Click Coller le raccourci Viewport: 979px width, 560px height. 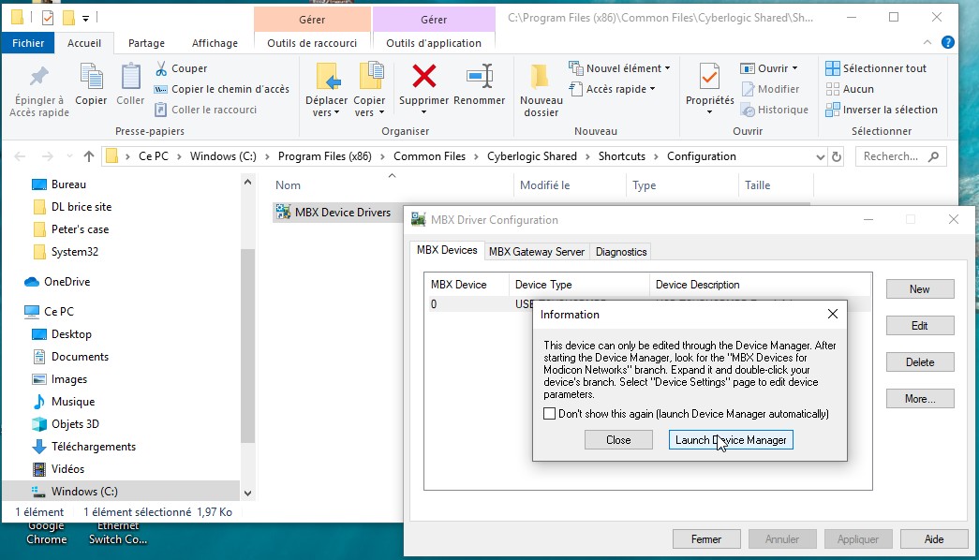click(205, 110)
